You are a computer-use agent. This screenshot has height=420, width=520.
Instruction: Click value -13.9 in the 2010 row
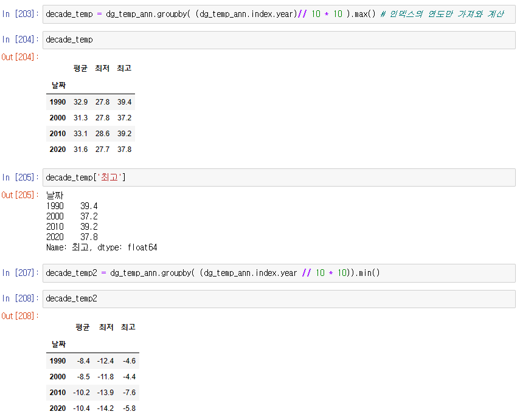point(105,393)
